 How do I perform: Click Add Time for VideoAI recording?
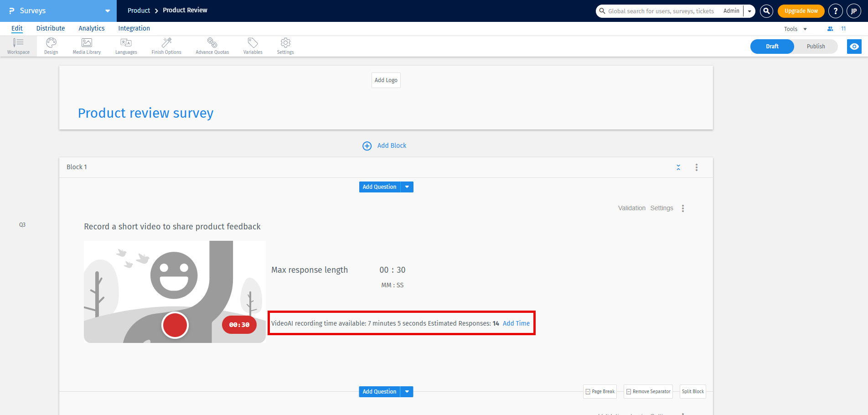[516, 323]
